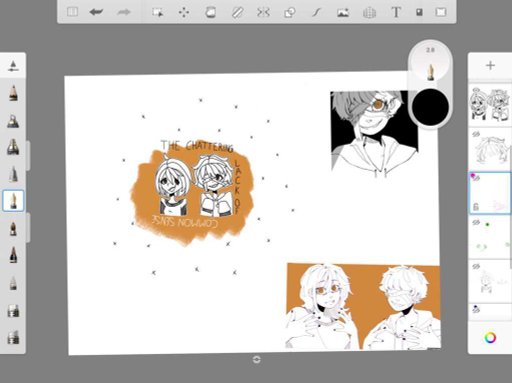Screen dimensions: 512x383
Task: Select the Flood fill bucket tool
Action: 210,12
